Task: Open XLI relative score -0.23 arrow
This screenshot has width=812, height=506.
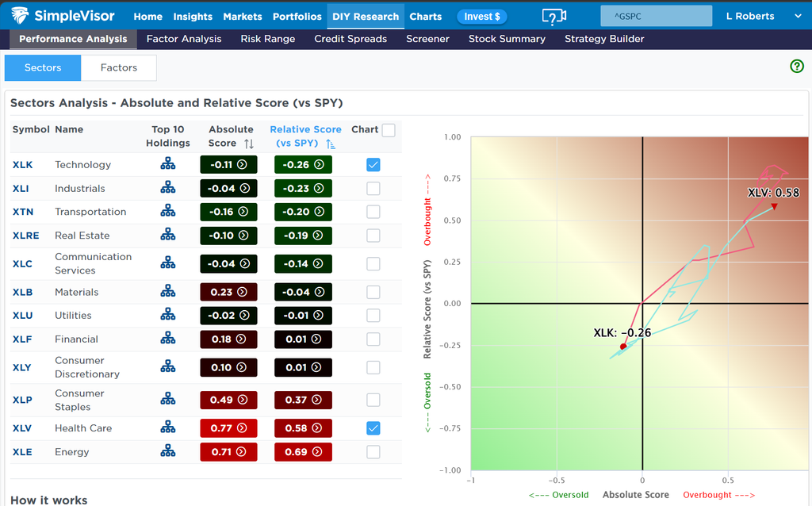Action: 319,189
